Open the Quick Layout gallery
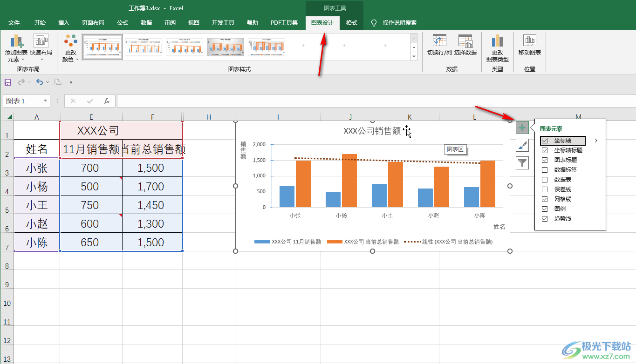 41,48
